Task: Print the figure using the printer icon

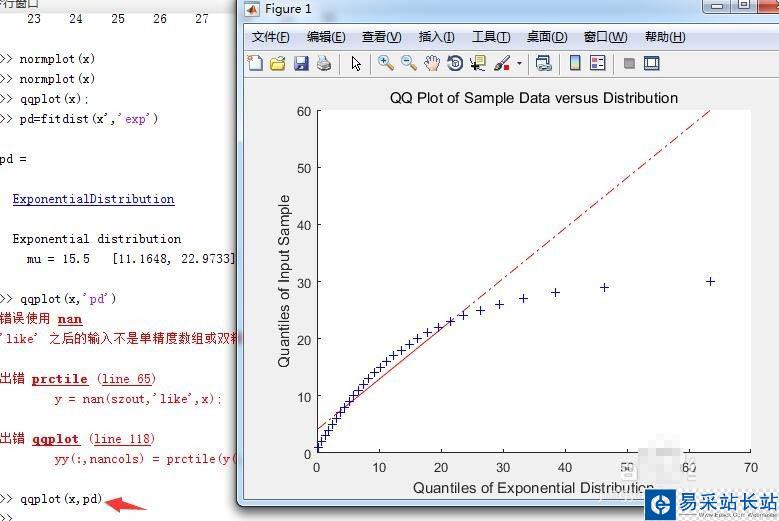Action: click(324, 64)
